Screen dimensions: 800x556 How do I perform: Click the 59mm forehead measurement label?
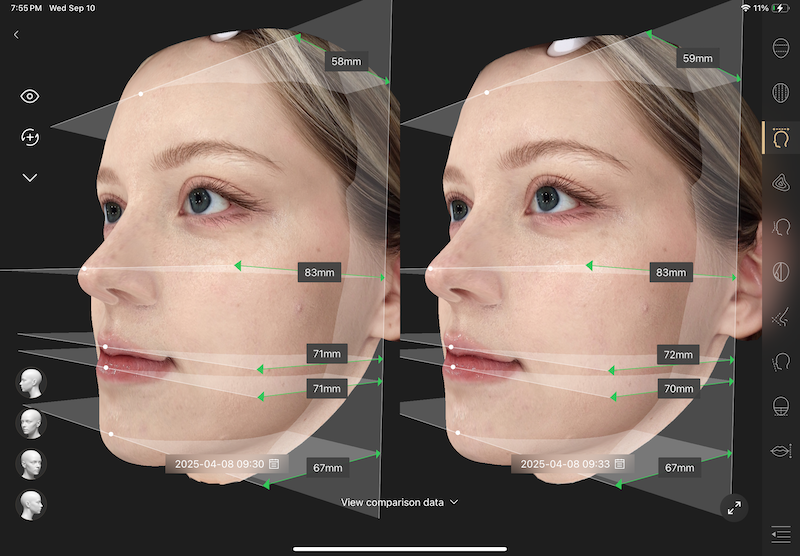pyautogui.click(x=697, y=59)
